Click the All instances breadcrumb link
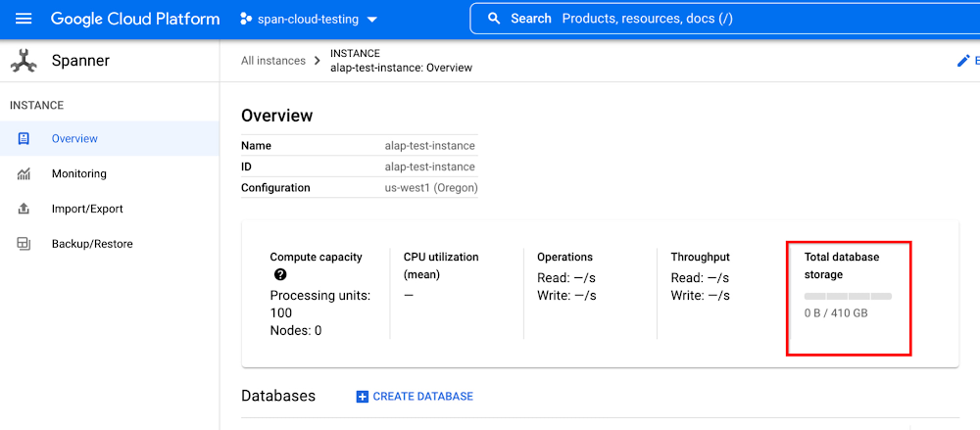 273,61
